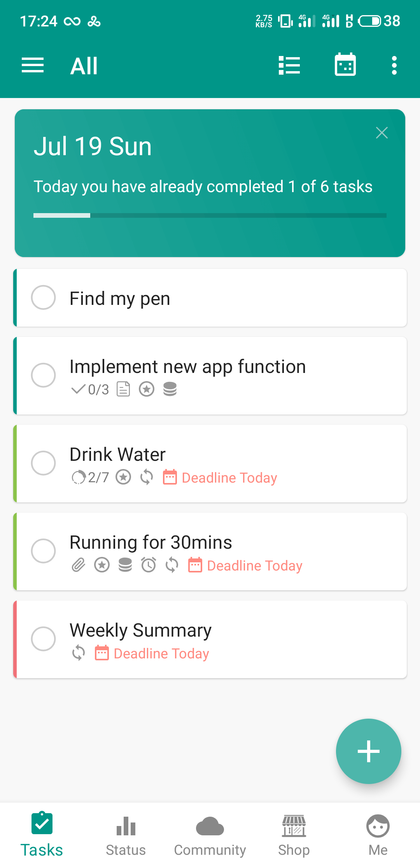This screenshot has height=868, width=420.
Task: Dismiss the Jul 19 Sun summary card
Action: [381, 133]
